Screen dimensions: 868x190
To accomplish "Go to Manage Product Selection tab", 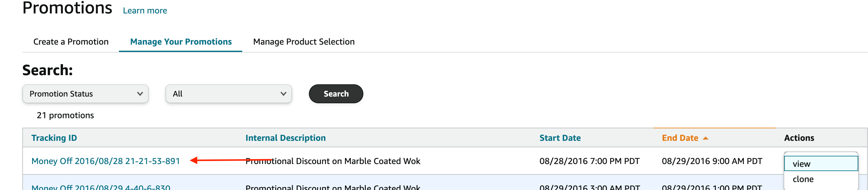I will click(304, 42).
